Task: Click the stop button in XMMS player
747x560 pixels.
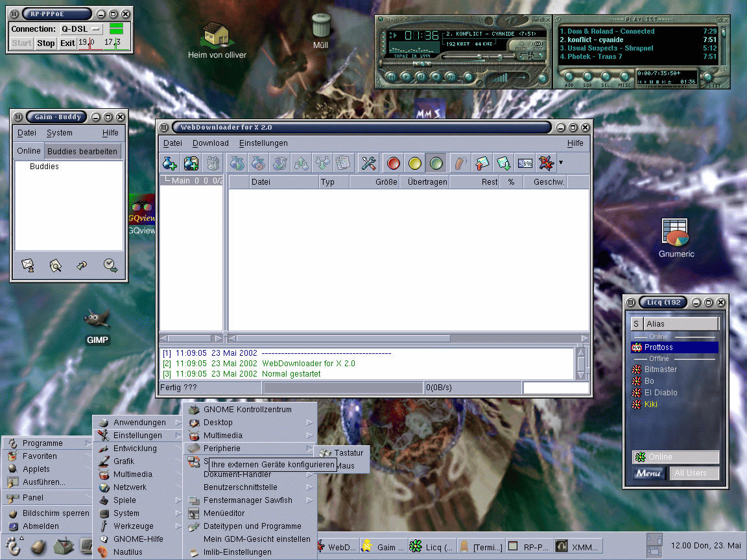Action: click(x=436, y=76)
